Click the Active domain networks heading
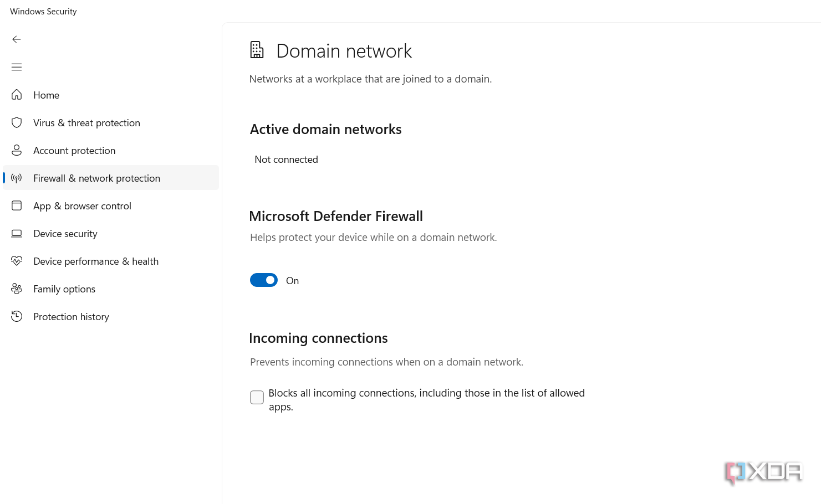The image size is (821, 504). [325, 129]
